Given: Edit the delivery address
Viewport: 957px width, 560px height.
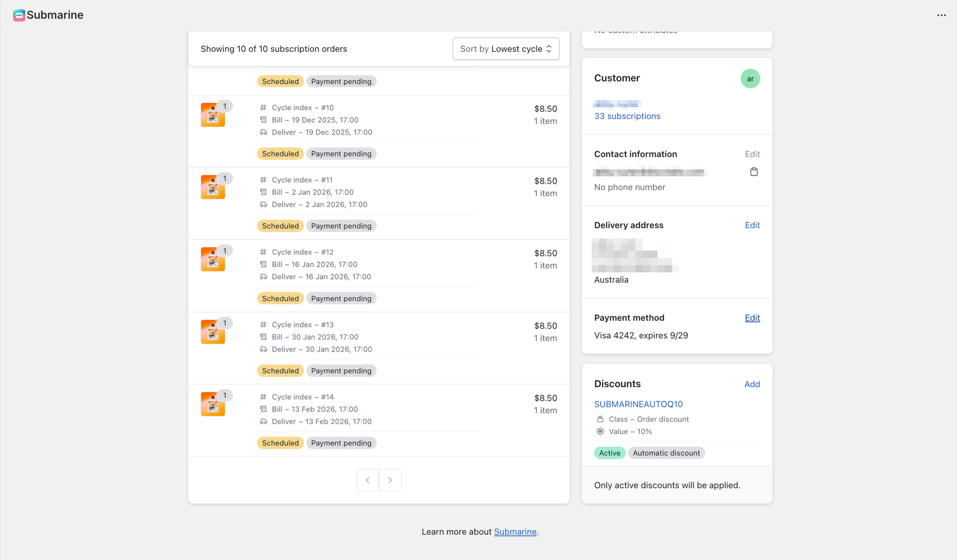Looking at the screenshot, I should (x=752, y=225).
